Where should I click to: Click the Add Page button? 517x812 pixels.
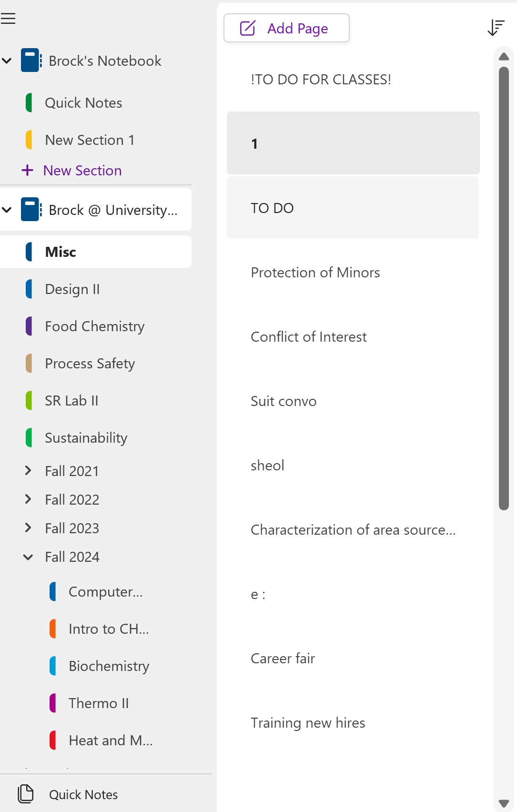click(286, 28)
